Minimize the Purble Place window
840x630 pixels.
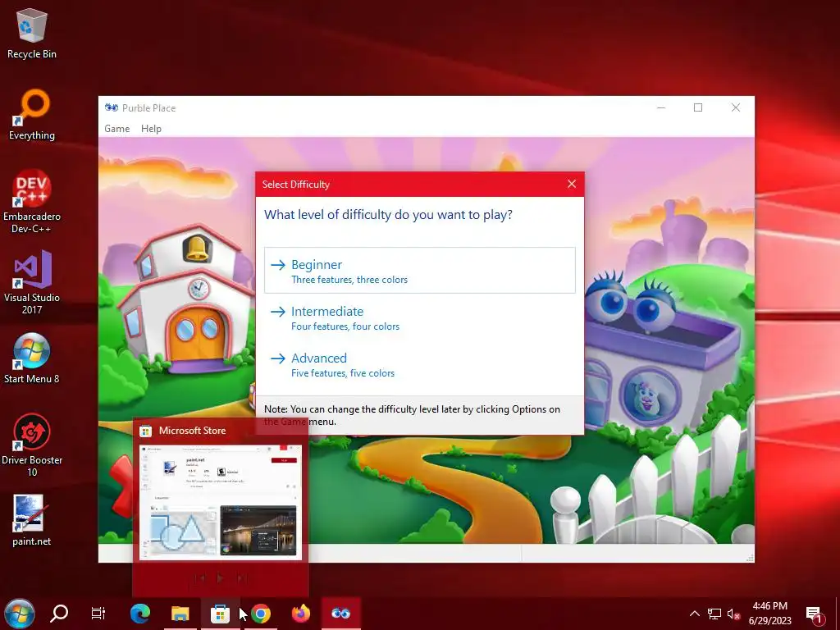pyautogui.click(x=661, y=107)
